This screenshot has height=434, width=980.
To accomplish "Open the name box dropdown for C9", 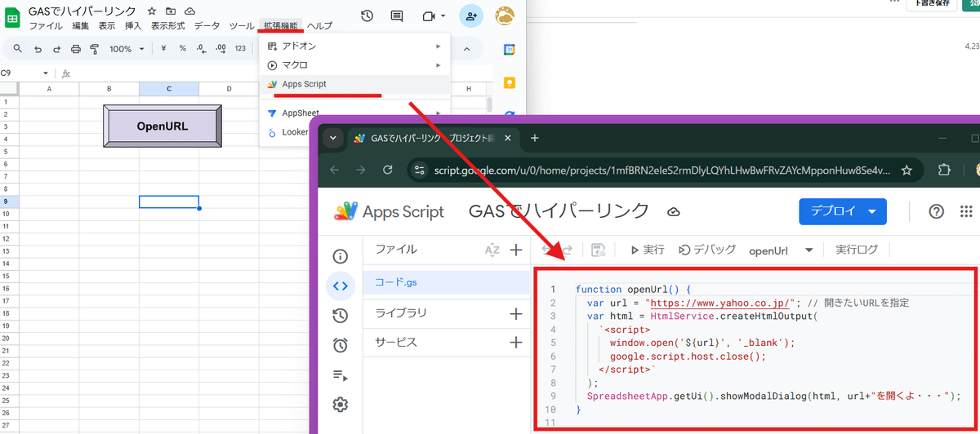I will [46, 73].
